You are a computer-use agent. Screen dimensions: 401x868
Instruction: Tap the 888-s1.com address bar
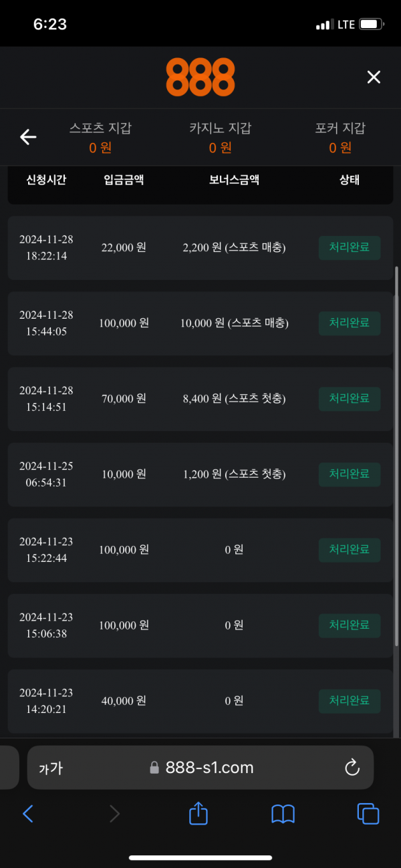point(200,768)
